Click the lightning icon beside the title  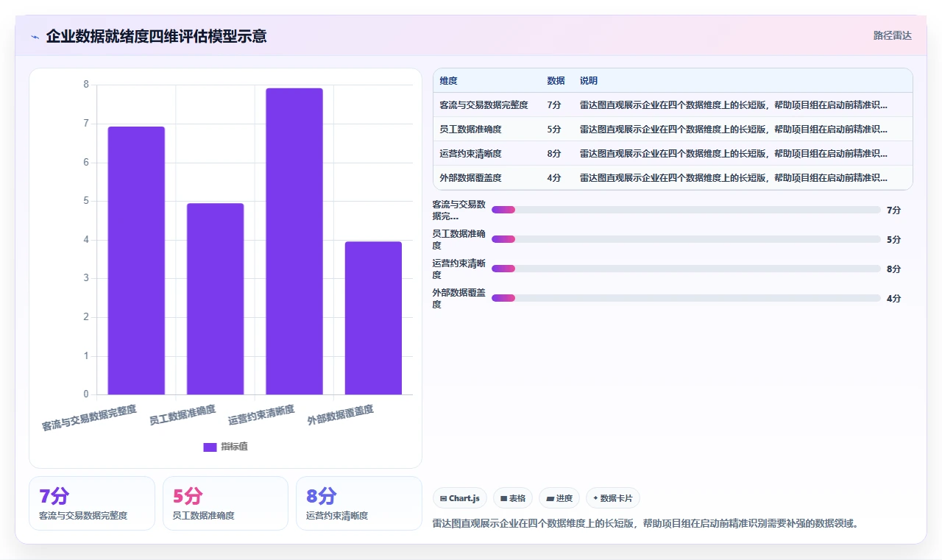point(35,37)
